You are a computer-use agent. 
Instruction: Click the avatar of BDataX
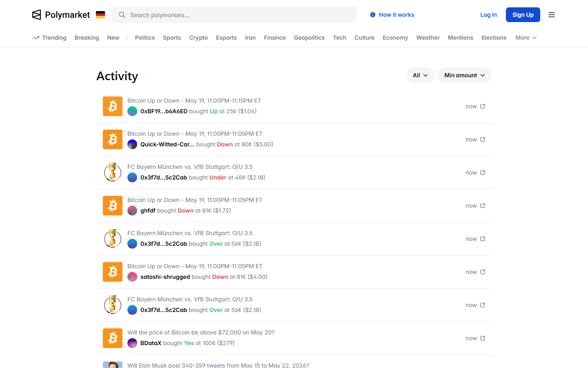pyautogui.click(x=132, y=343)
